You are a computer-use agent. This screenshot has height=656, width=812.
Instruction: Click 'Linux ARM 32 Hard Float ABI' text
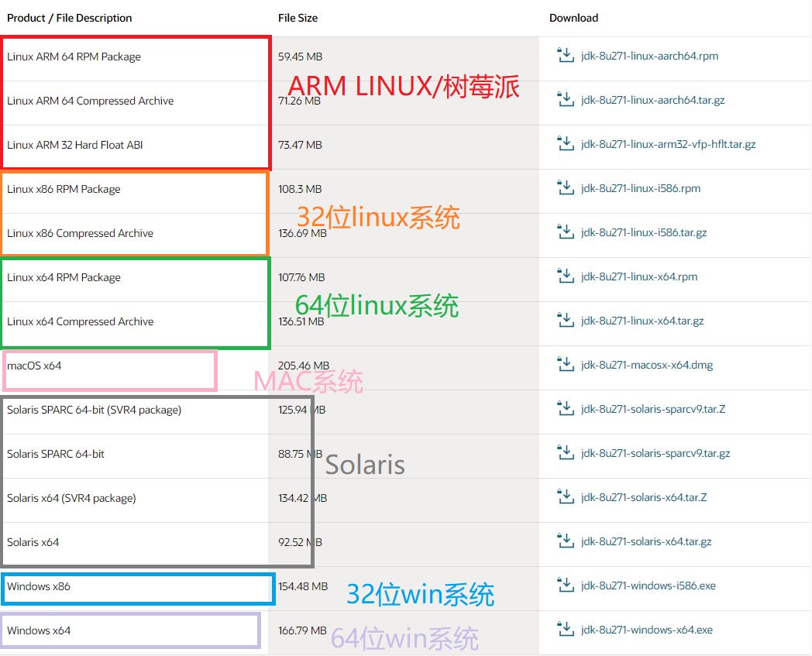pyautogui.click(x=74, y=145)
